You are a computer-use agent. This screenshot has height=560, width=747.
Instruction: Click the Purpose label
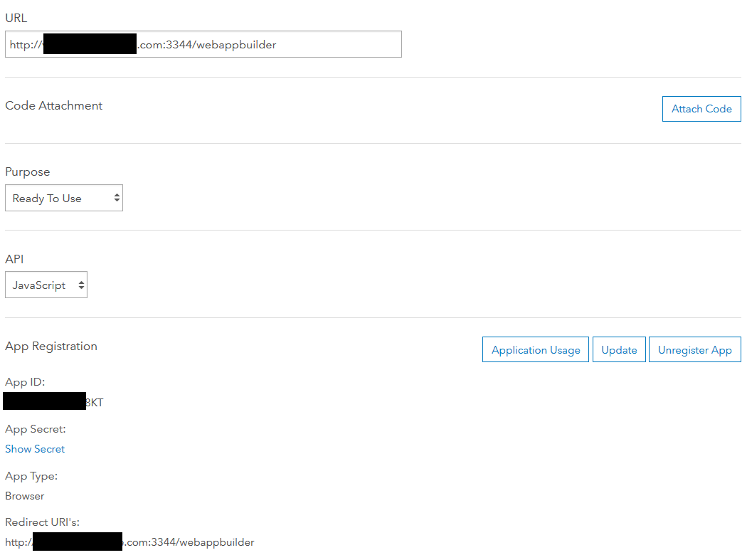(28, 172)
